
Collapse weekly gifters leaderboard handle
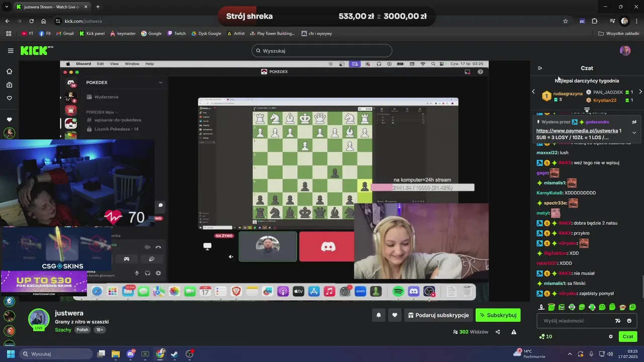coord(587,110)
